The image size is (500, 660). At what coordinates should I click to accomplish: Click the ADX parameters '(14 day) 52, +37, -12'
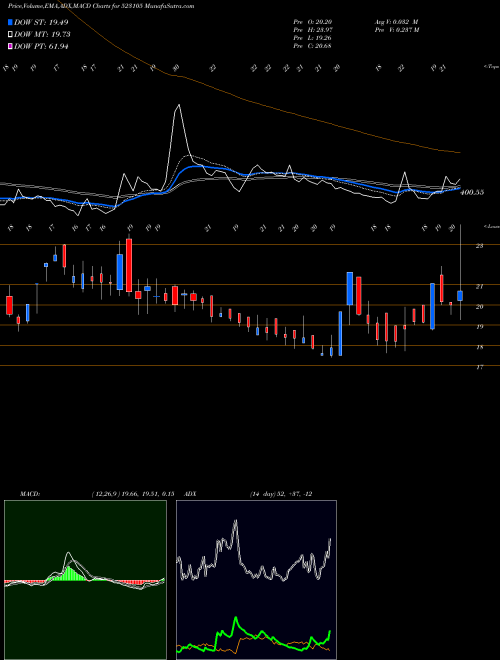pos(280,494)
